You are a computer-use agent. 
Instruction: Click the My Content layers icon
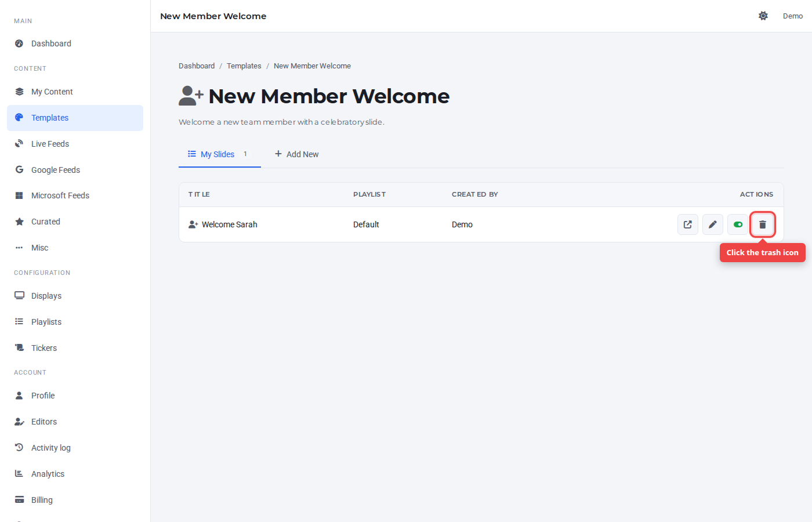(19, 92)
